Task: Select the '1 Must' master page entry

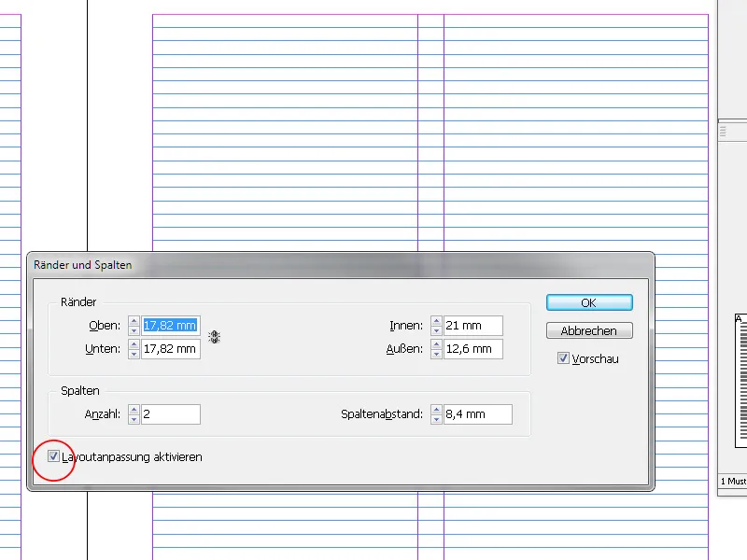Action: click(734, 481)
